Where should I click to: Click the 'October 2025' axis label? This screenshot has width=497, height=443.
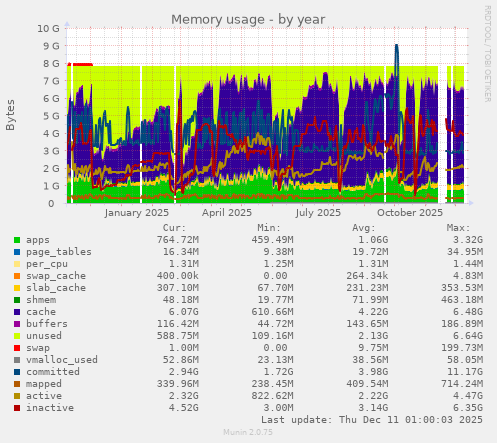point(410,213)
